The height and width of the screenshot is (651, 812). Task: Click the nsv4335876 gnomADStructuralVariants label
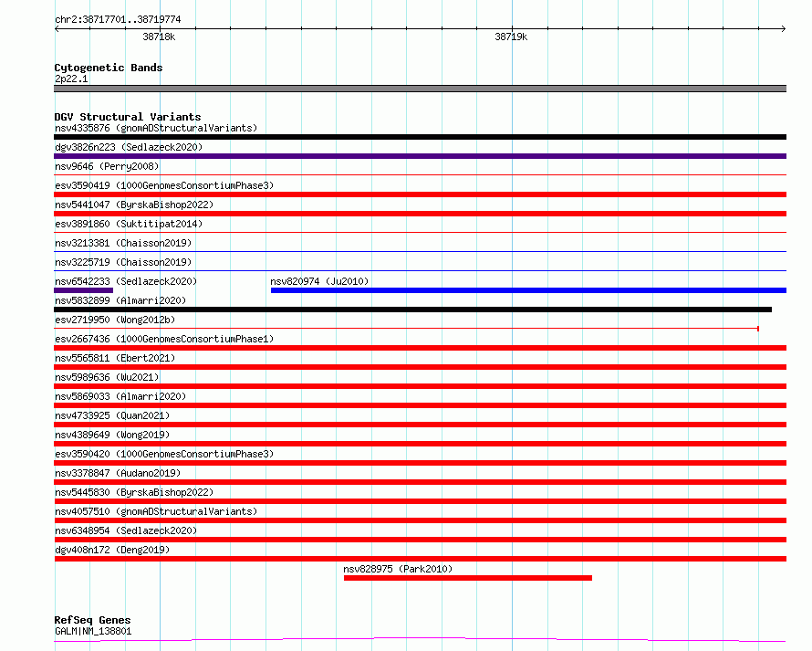point(156,128)
